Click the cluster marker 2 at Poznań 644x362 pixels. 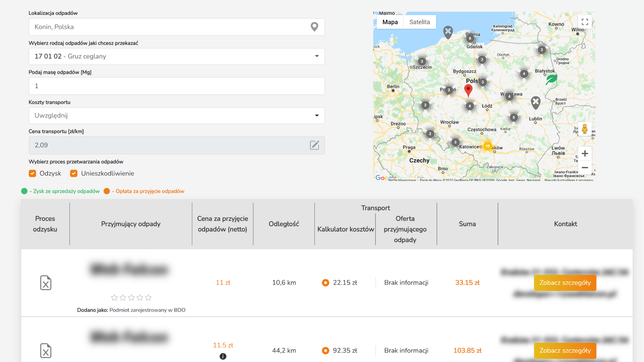coord(449,90)
